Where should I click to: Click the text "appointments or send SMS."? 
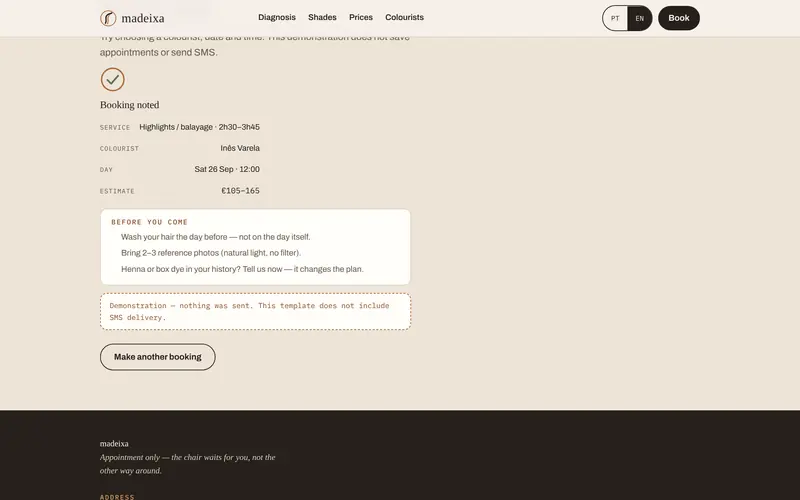pos(159,53)
